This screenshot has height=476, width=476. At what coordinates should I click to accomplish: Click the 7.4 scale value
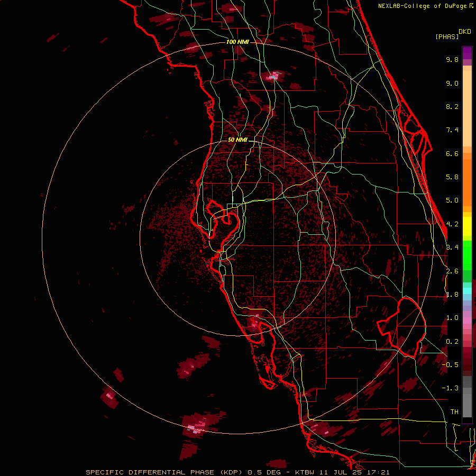point(452,130)
